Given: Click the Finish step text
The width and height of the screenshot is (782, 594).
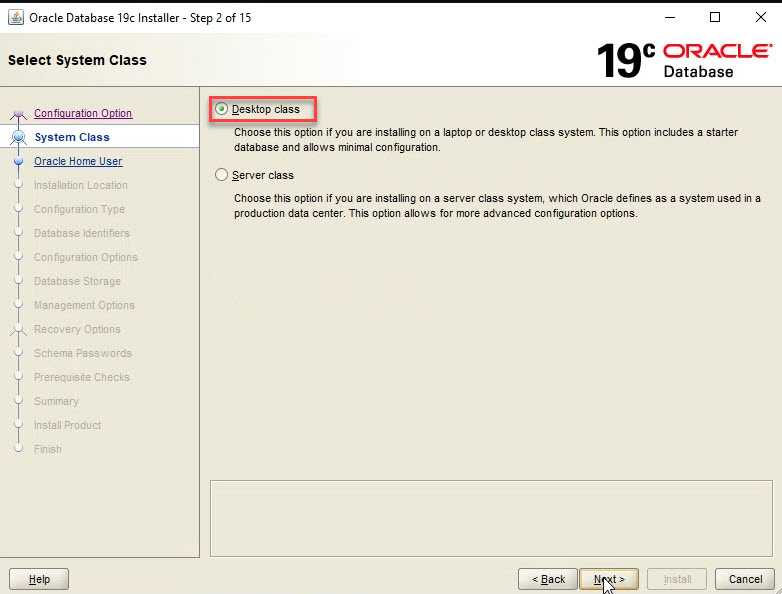Looking at the screenshot, I should click(x=48, y=449).
